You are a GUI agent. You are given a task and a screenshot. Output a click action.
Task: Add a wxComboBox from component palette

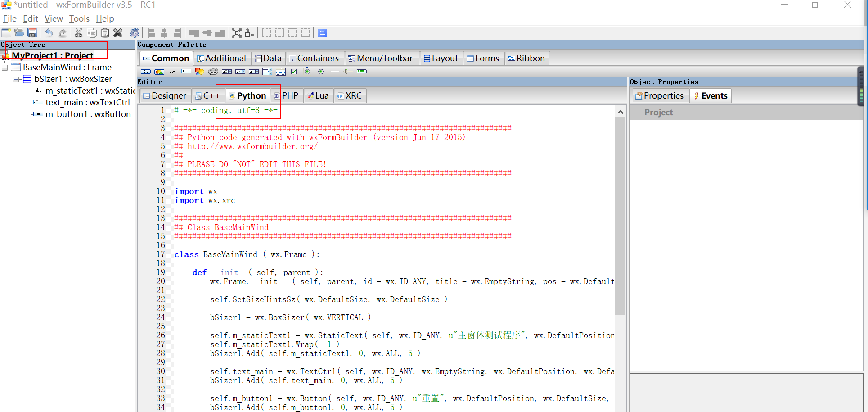pos(227,72)
